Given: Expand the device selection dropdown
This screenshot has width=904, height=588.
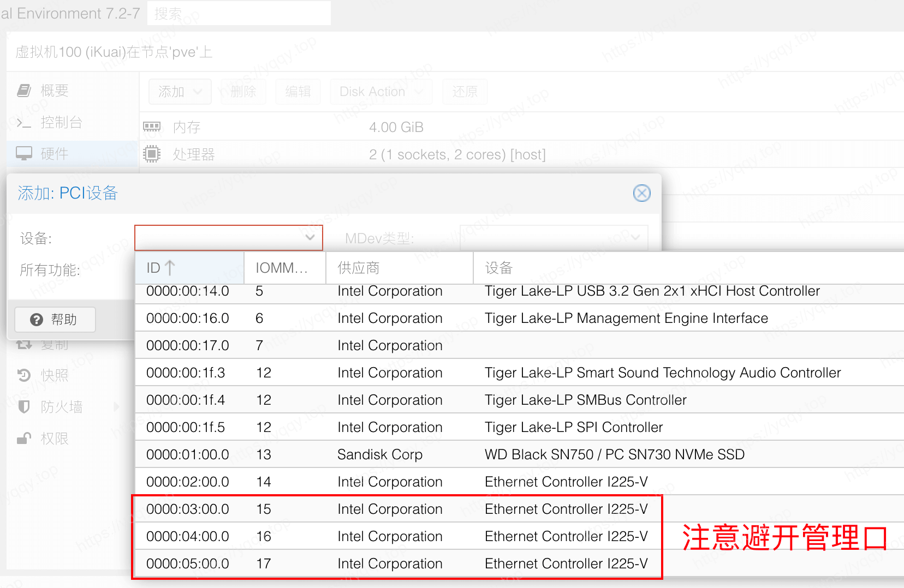Looking at the screenshot, I should coord(310,238).
